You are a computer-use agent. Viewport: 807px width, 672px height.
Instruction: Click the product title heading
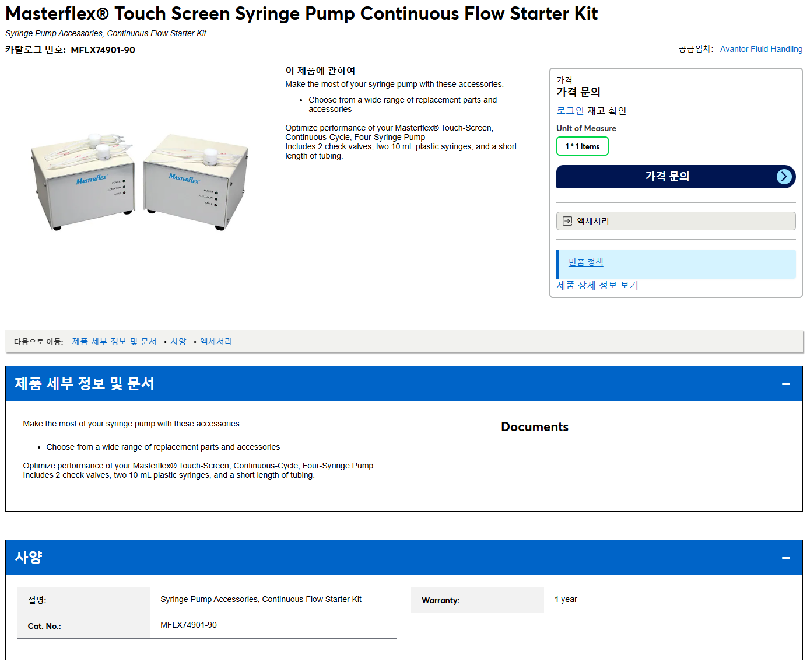301,13
